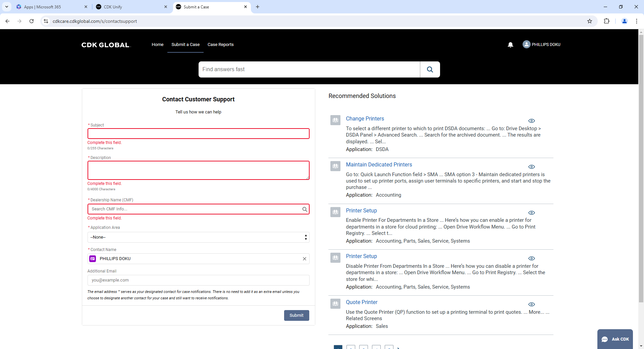This screenshot has width=644, height=349.
Task: Go forward in browser history
Action: coord(19,21)
